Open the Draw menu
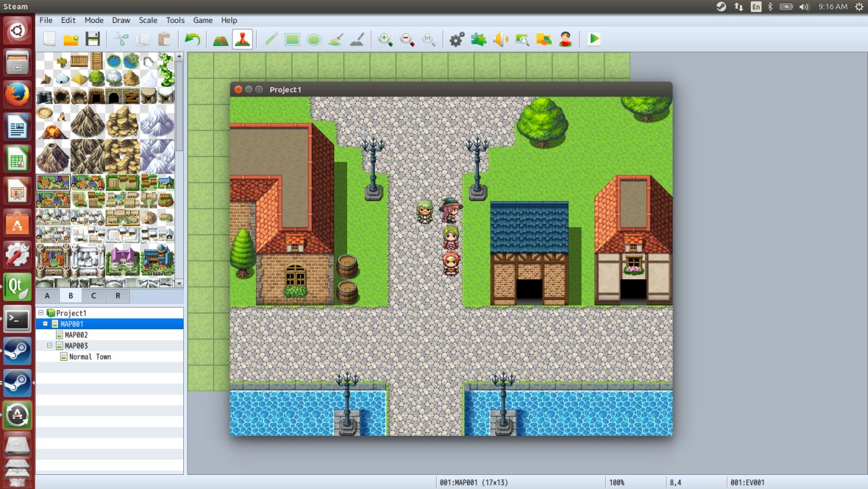This screenshot has height=489, width=868. [121, 20]
